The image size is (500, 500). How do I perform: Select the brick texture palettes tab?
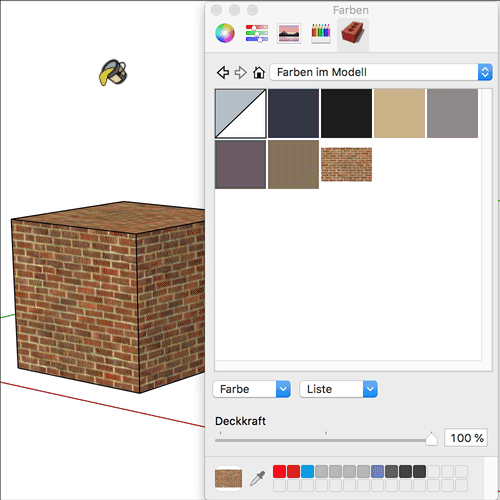353,33
